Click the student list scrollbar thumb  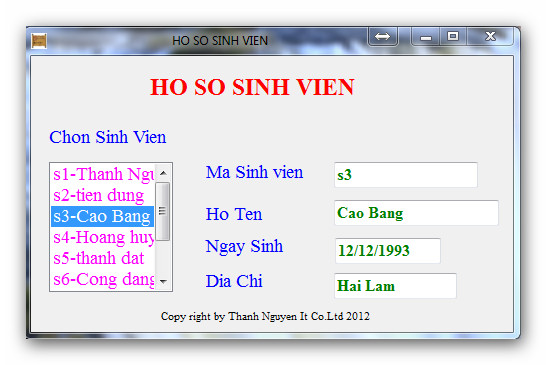tap(163, 211)
